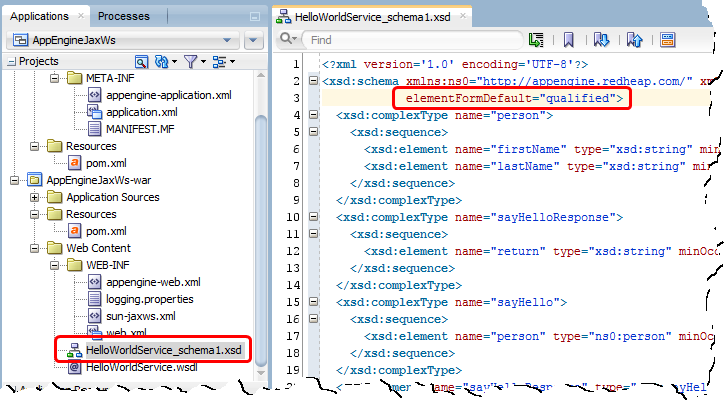This screenshot has width=725, height=402.
Task: Click the application menu dropdown button
Action: click(253, 40)
